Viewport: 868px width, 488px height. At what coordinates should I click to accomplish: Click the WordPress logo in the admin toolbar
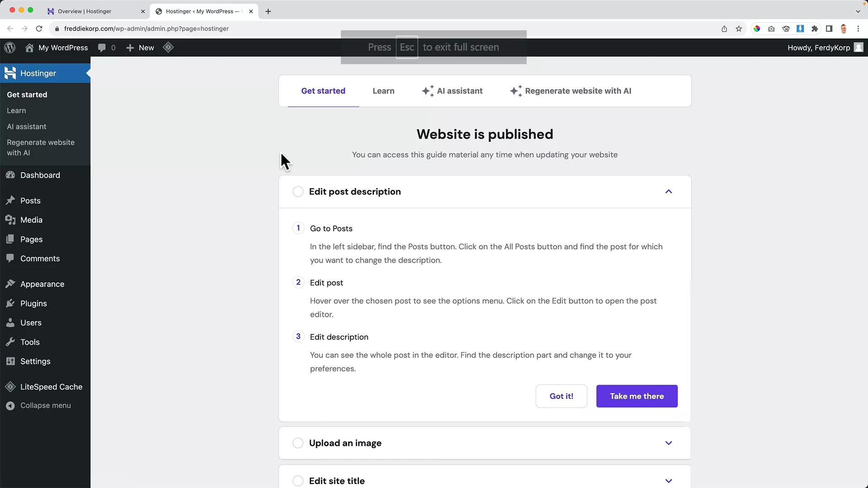coord(10,47)
